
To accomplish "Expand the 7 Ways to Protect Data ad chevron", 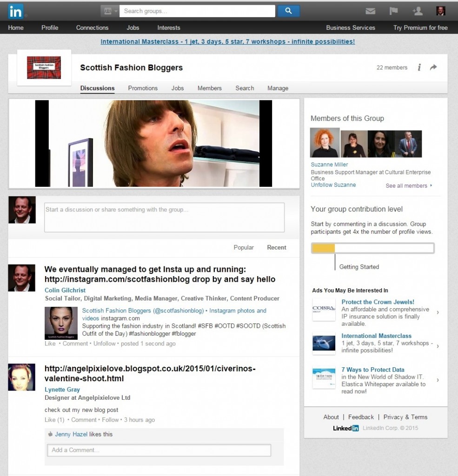I will point(438,380).
